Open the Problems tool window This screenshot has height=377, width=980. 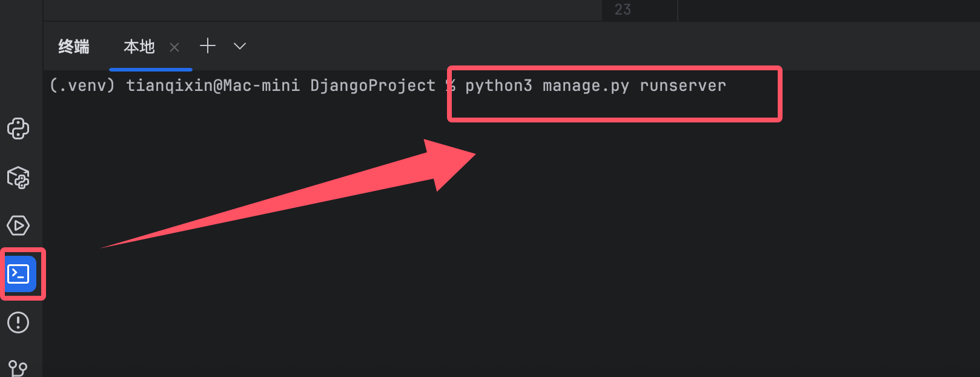pos(18,322)
